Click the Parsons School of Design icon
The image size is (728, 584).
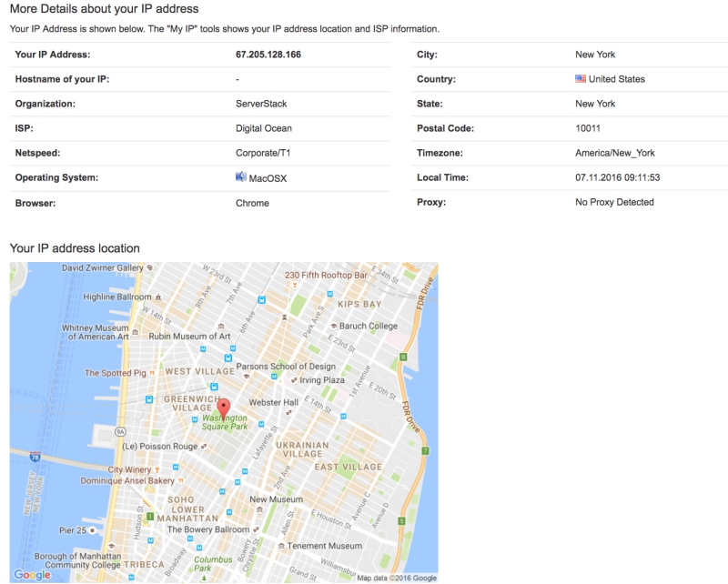247,377
